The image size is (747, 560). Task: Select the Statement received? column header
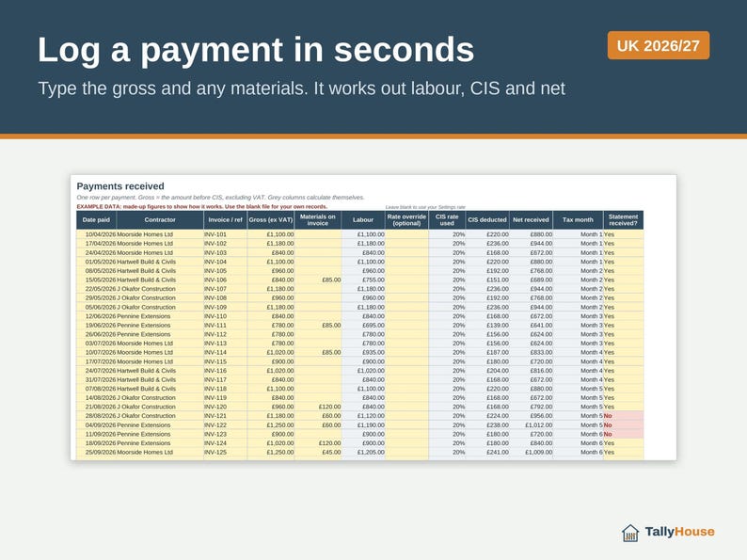623,220
